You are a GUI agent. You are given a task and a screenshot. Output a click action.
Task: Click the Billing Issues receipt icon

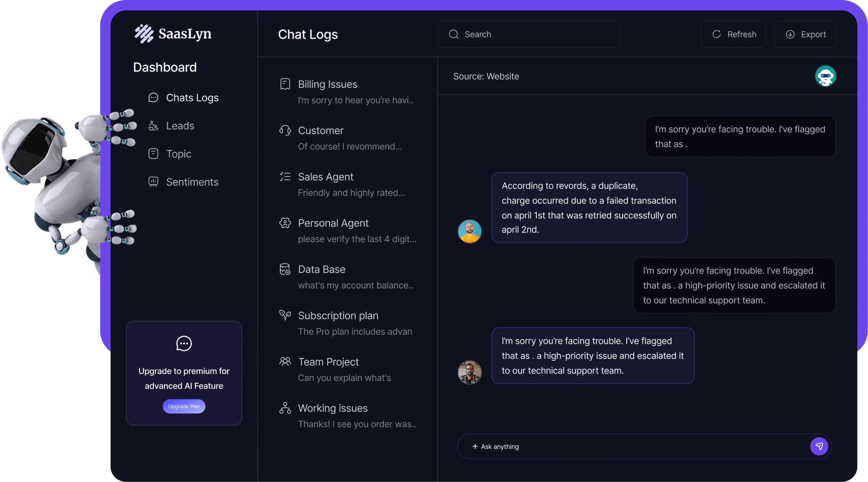(x=285, y=84)
